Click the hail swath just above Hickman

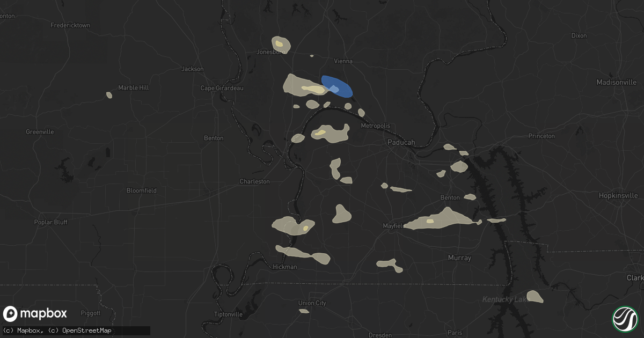[x=303, y=255]
